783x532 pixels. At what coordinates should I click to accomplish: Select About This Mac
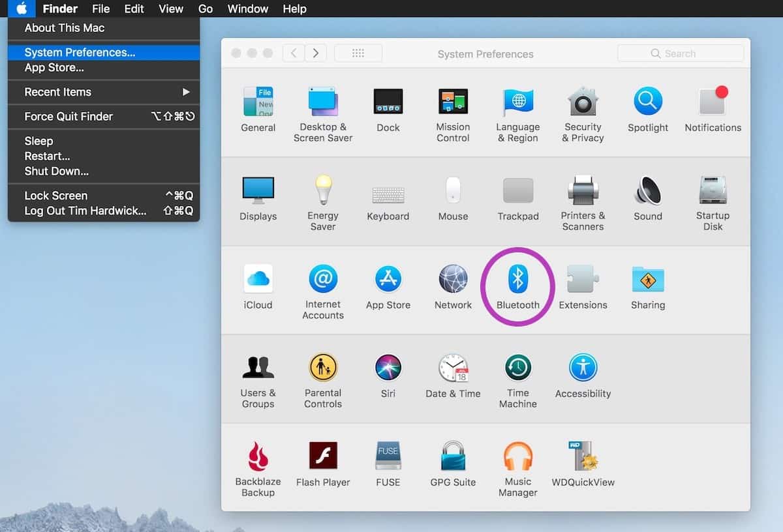104,28
